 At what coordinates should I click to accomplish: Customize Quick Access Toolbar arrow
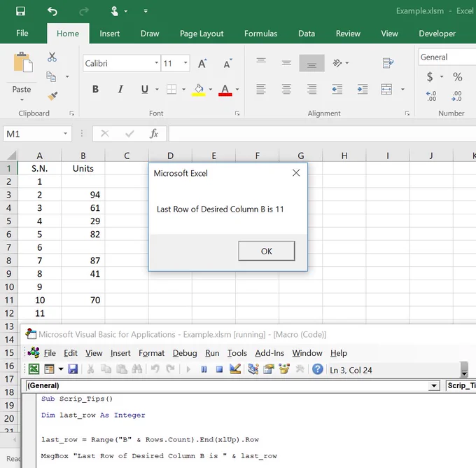(x=146, y=11)
